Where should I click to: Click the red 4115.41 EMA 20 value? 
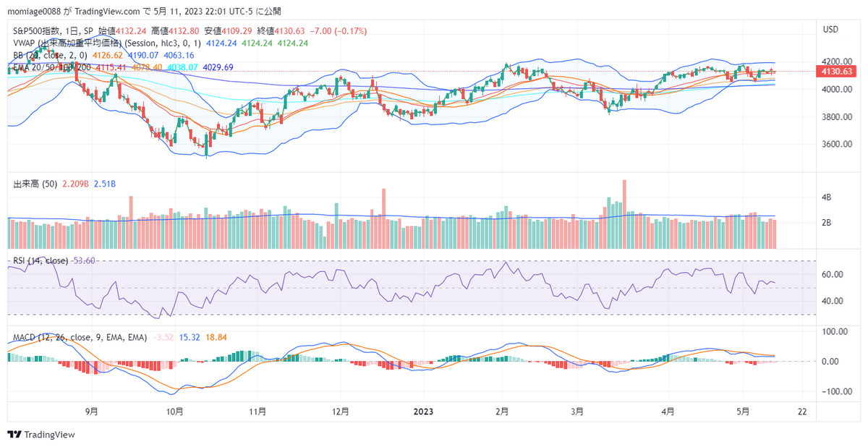(x=110, y=67)
